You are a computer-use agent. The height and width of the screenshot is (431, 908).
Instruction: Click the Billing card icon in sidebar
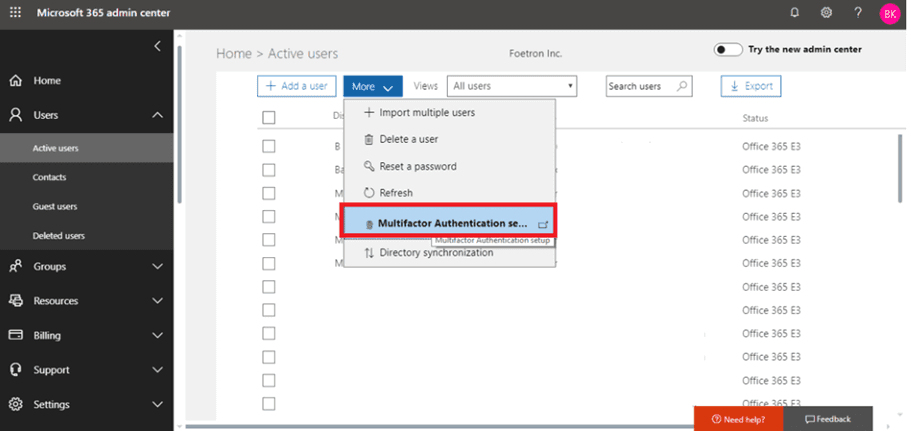point(16,335)
